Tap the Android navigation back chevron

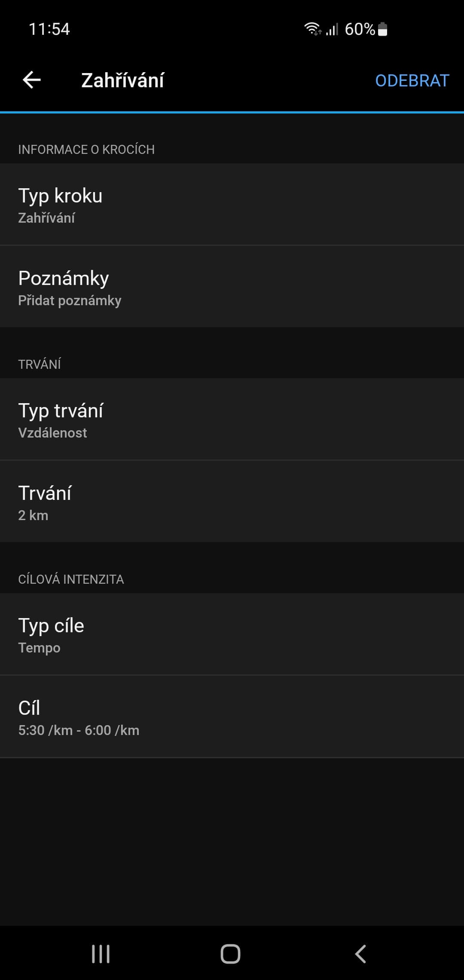[361, 954]
